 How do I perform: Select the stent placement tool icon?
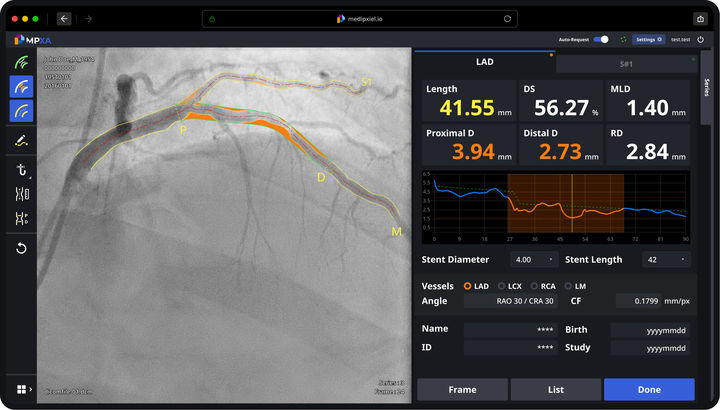click(21, 194)
